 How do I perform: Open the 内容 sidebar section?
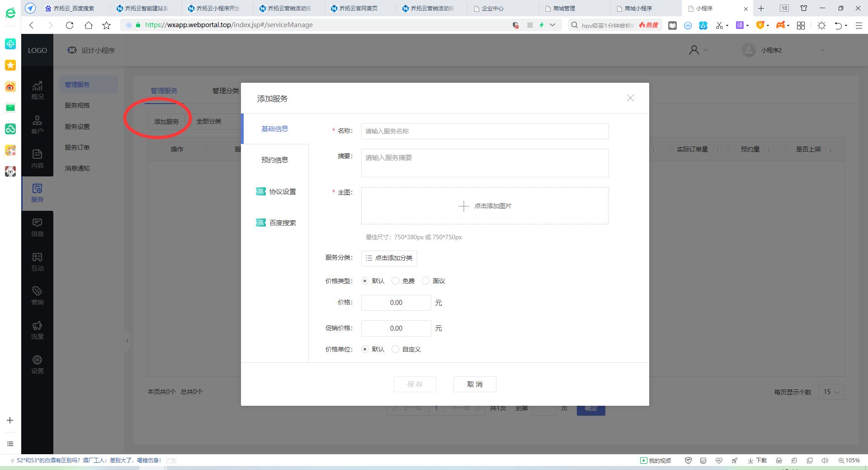[37, 159]
